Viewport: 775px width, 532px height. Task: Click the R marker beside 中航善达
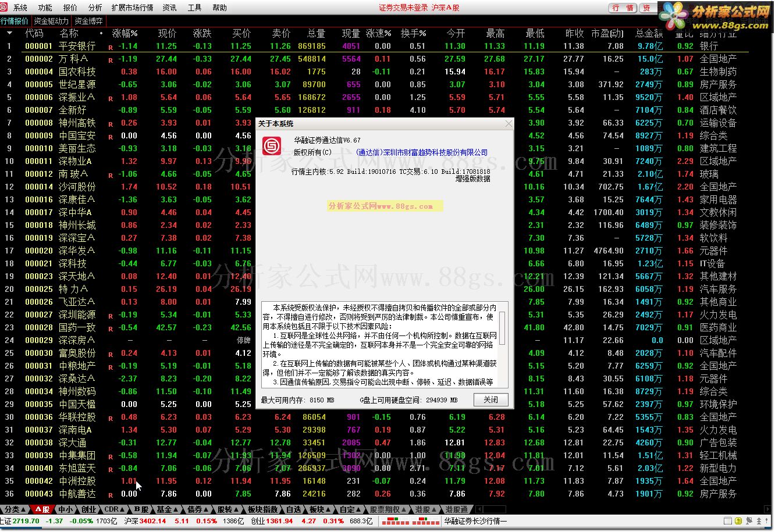(x=111, y=495)
